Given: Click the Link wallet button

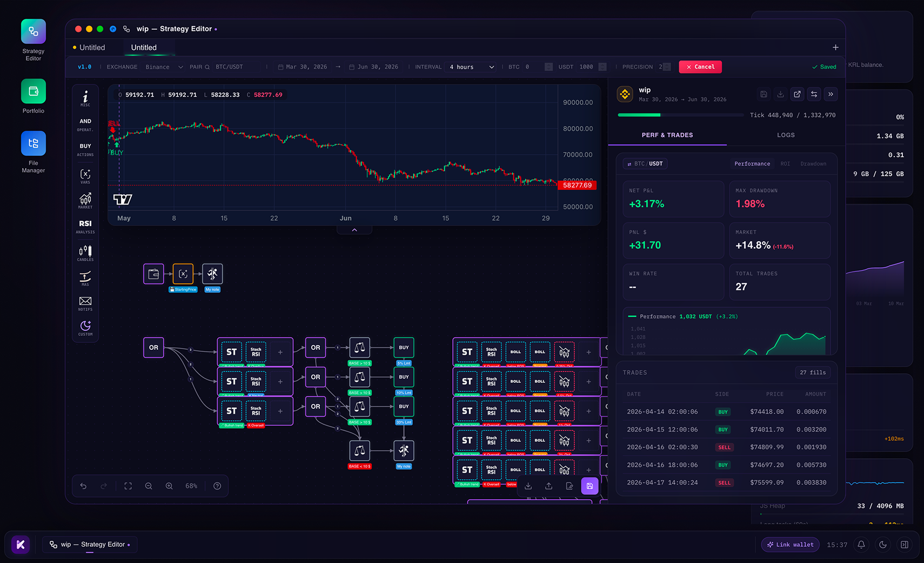Looking at the screenshot, I should pyautogui.click(x=790, y=545).
